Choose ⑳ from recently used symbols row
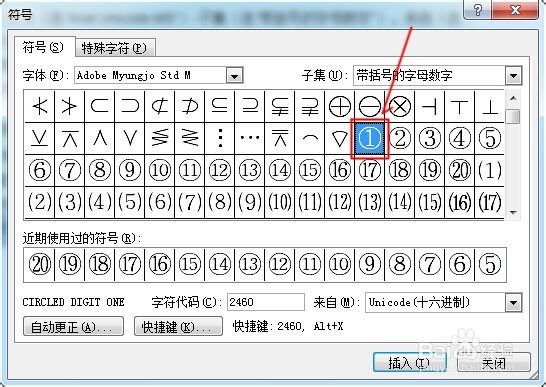Image resolution: width=546 pixels, height=387 pixels. [40, 264]
